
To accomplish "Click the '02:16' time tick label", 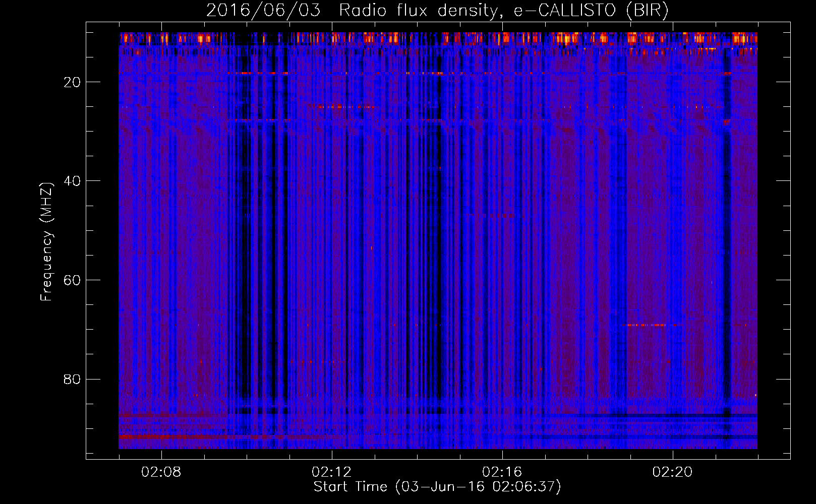I will 502,472.
